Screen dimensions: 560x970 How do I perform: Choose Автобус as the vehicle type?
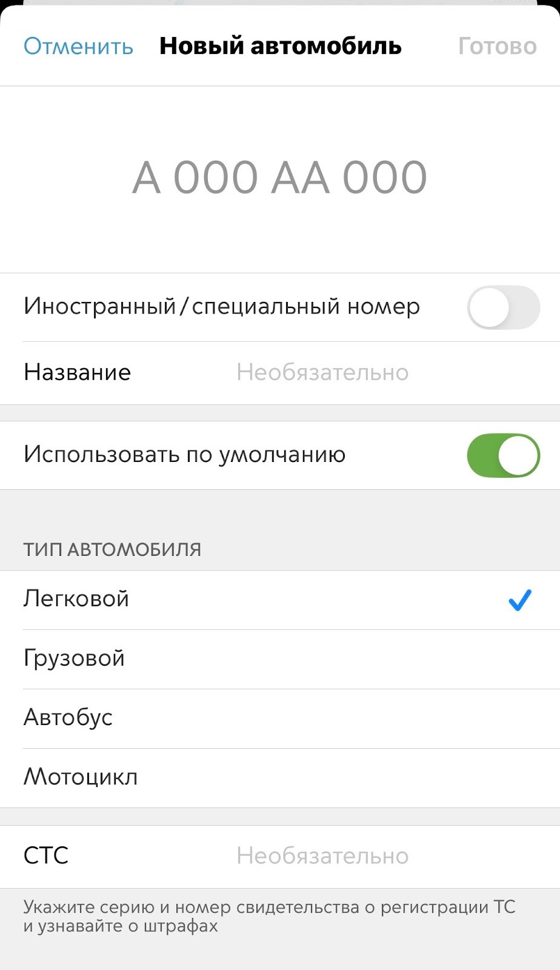tap(68, 718)
